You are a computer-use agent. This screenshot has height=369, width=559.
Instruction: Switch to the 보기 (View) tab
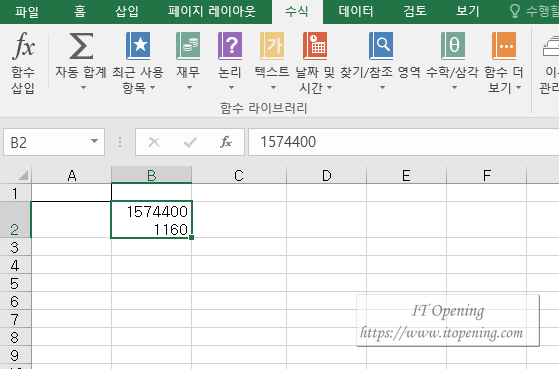[468, 12]
